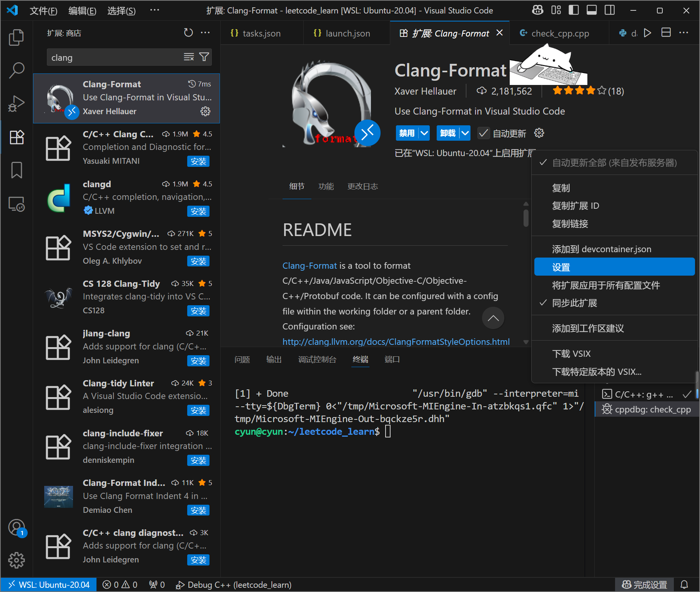Open the Bookmarks view icon
The width and height of the screenshot is (700, 592).
point(17,170)
